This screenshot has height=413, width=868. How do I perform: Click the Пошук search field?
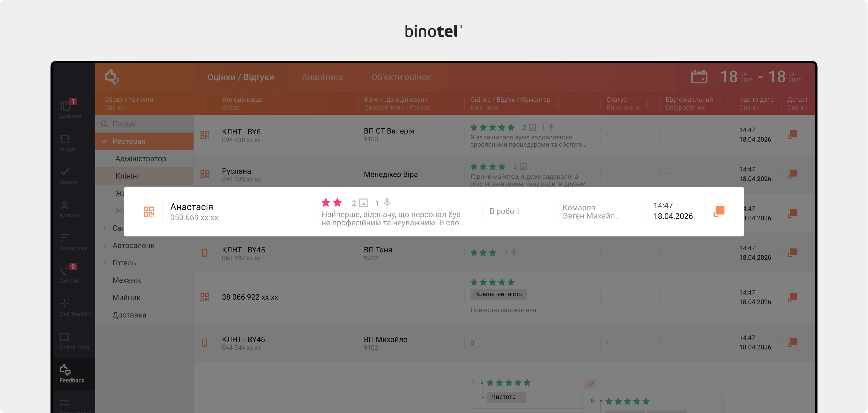coord(144,124)
